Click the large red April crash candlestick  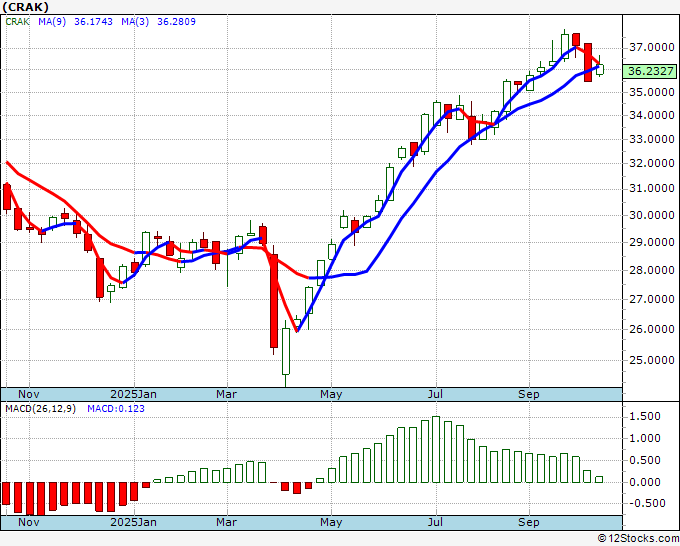coord(274,301)
